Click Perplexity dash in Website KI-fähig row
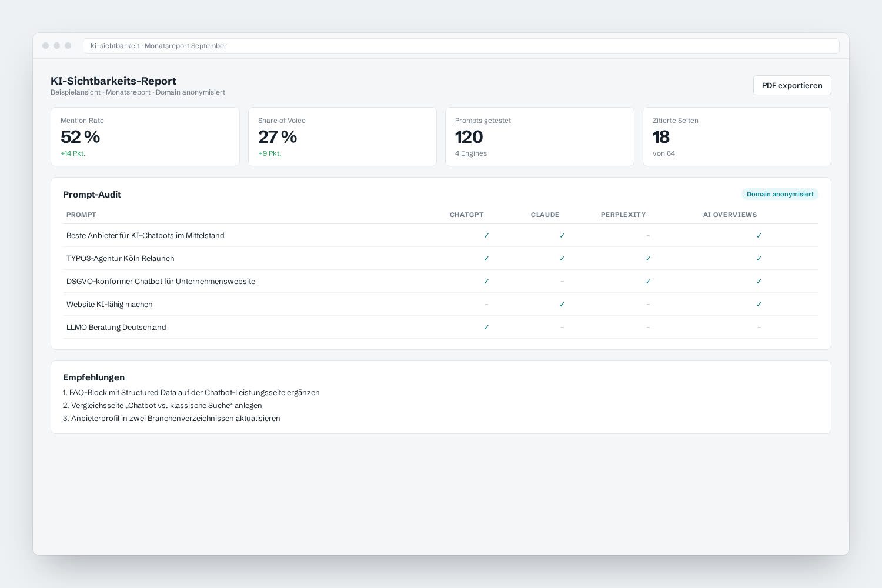 pyautogui.click(x=648, y=304)
